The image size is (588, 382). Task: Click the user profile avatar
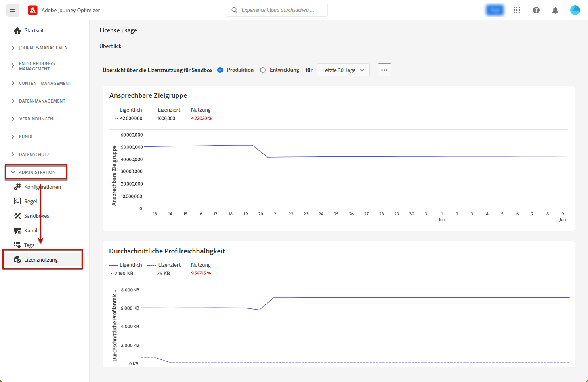pos(575,10)
